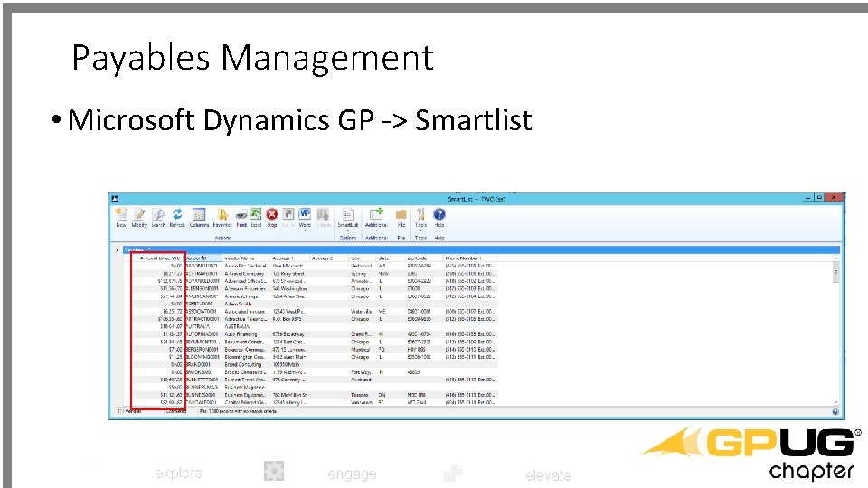Image resolution: width=868 pixels, height=488 pixels.
Task: Open Search from the SmartList toolbar
Action: pyautogui.click(x=158, y=217)
